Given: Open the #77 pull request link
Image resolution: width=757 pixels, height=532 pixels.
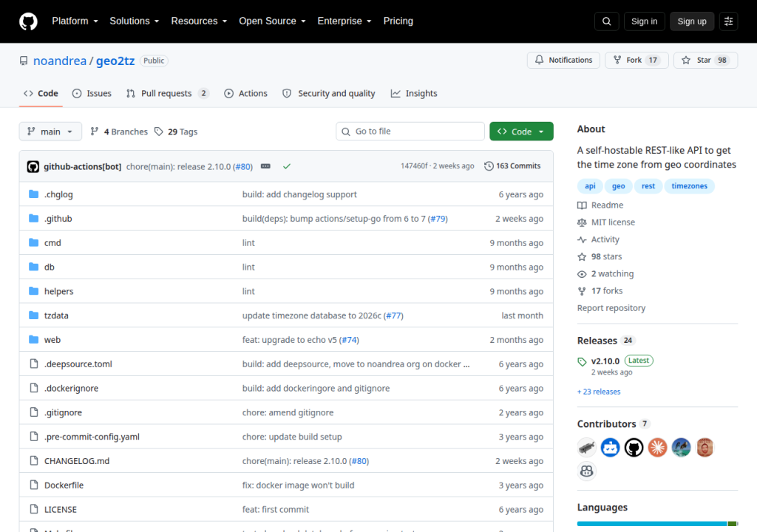Looking at the screenshot, I should [393, 316].
